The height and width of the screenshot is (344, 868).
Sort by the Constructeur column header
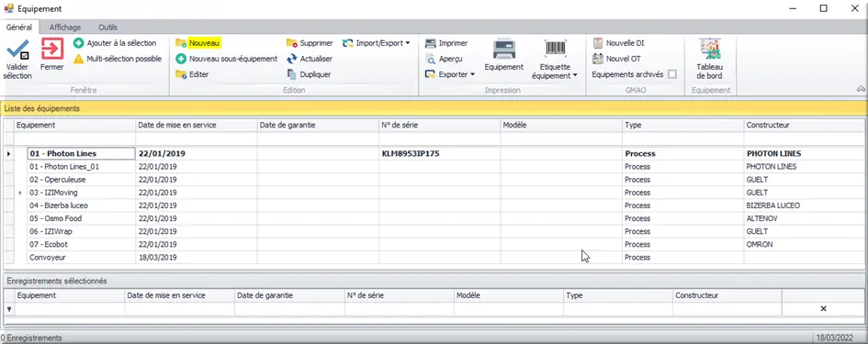coord(804,126)
